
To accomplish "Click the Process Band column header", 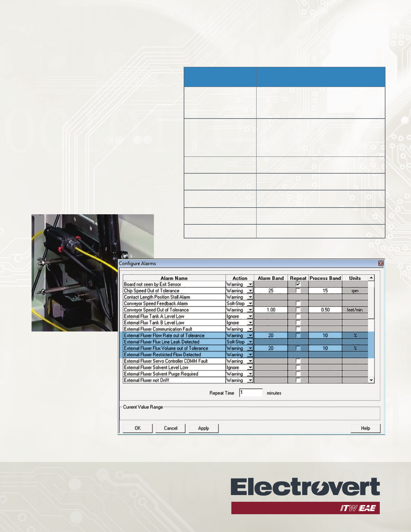I will 325,278.
